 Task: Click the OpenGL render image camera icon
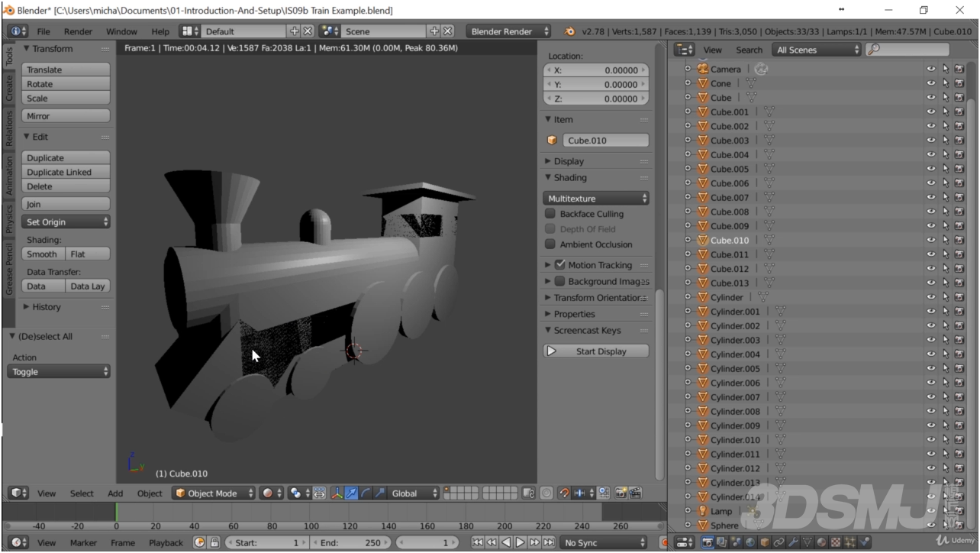621,493
